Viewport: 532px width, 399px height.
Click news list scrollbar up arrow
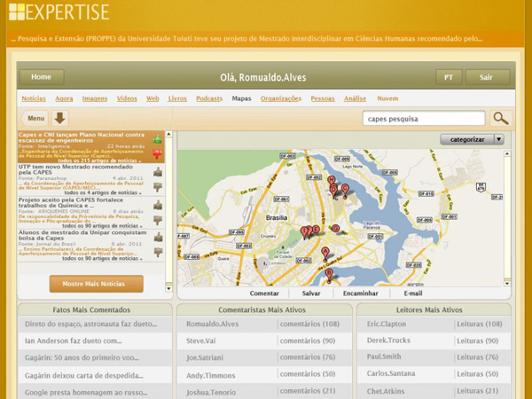point(168,134)
